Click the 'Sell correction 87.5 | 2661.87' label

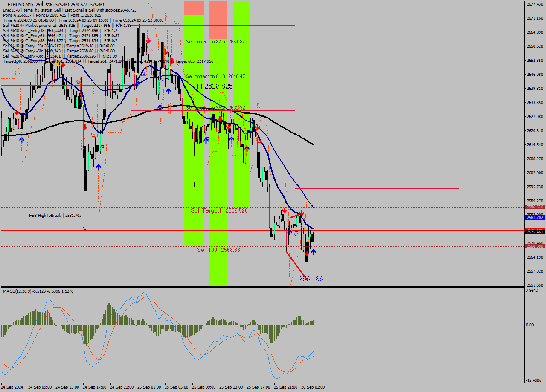click(215, 42)
